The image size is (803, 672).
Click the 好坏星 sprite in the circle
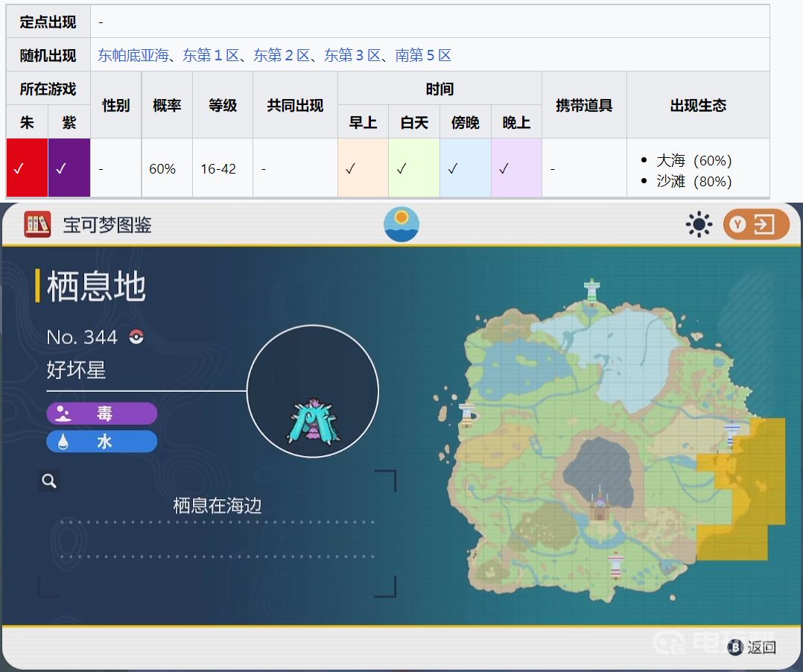(x=312, y=421)
